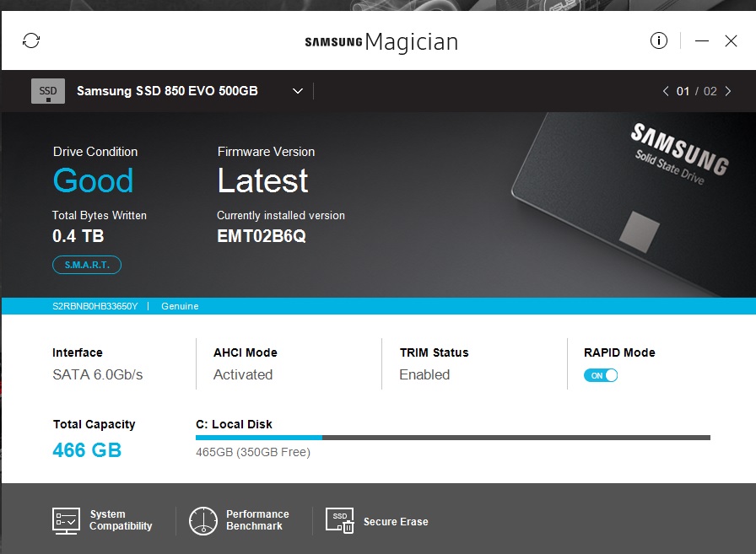Click the Currently installed version label

[281, 215]
